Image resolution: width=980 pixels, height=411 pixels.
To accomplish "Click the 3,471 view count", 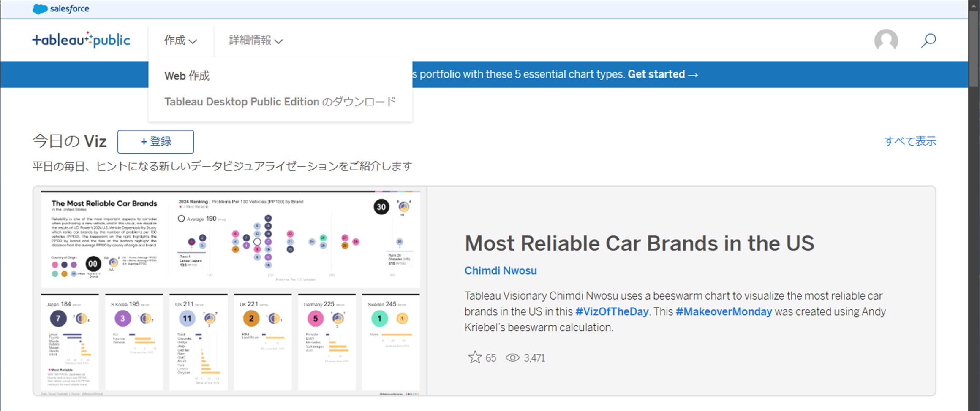I will coord(534,358).
